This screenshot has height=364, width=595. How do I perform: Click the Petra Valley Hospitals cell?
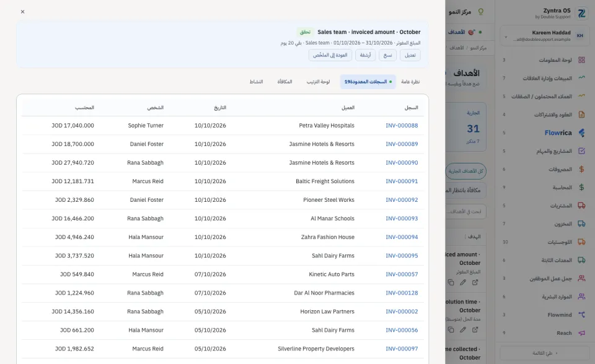pyautogui.click(x=327, y=126)
